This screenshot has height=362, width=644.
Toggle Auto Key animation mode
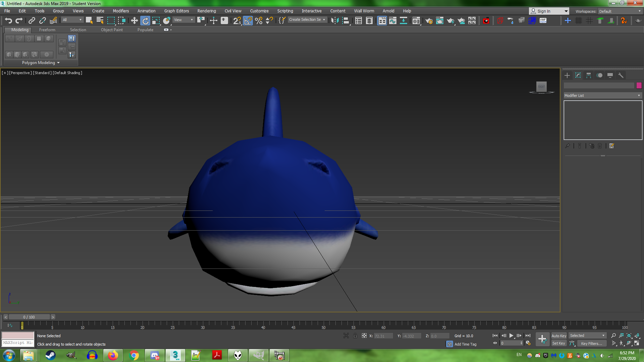click(559, 336)
